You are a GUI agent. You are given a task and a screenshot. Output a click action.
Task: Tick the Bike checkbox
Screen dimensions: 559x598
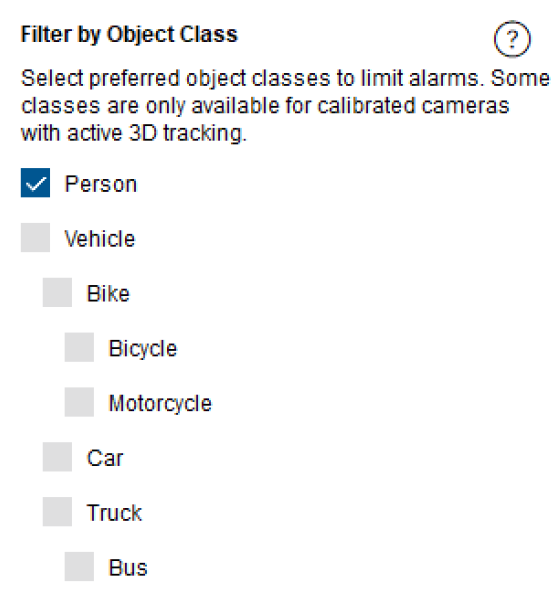[57, 293]
